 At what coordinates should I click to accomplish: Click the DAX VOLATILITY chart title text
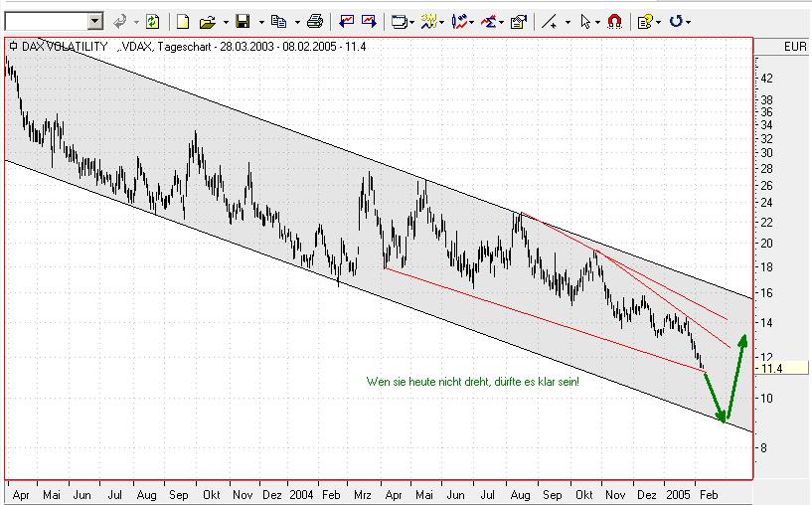65,47
